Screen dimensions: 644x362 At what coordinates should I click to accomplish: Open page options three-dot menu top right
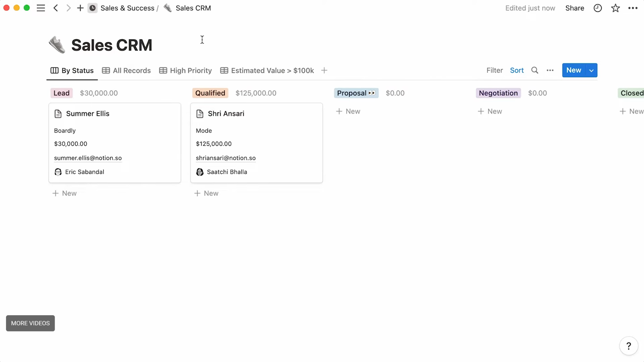point(633,8)
